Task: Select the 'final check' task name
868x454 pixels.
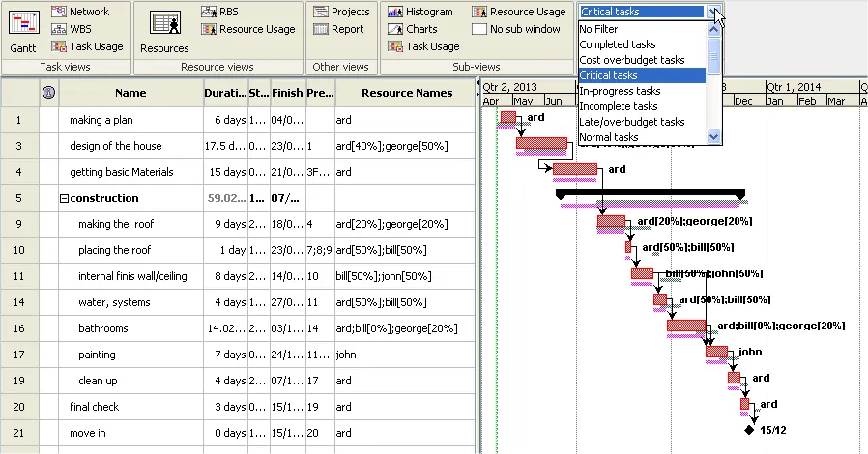Action: [94, 407]
